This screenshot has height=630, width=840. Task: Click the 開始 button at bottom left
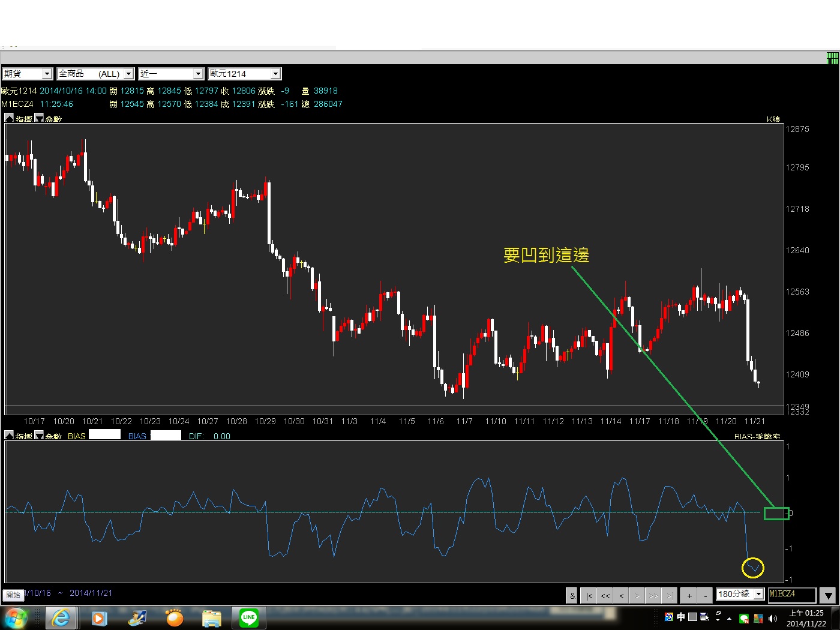point(13,595)
